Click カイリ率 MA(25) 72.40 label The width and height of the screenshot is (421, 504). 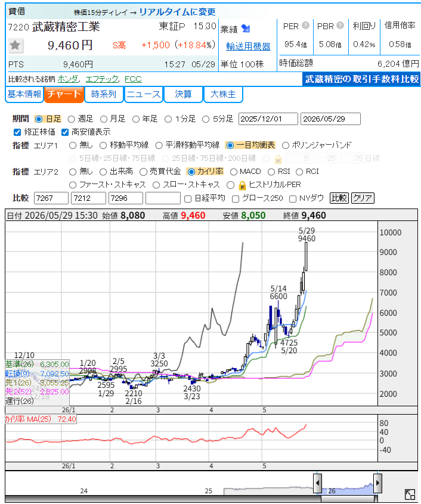coord(41,419)
